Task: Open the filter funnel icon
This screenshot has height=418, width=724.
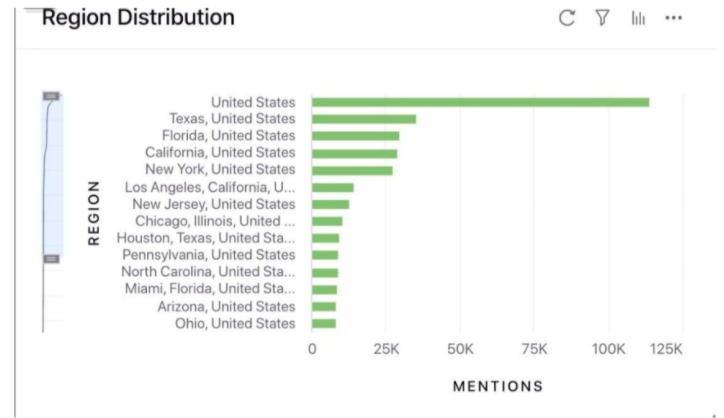Action: click(x=602, y=18)
